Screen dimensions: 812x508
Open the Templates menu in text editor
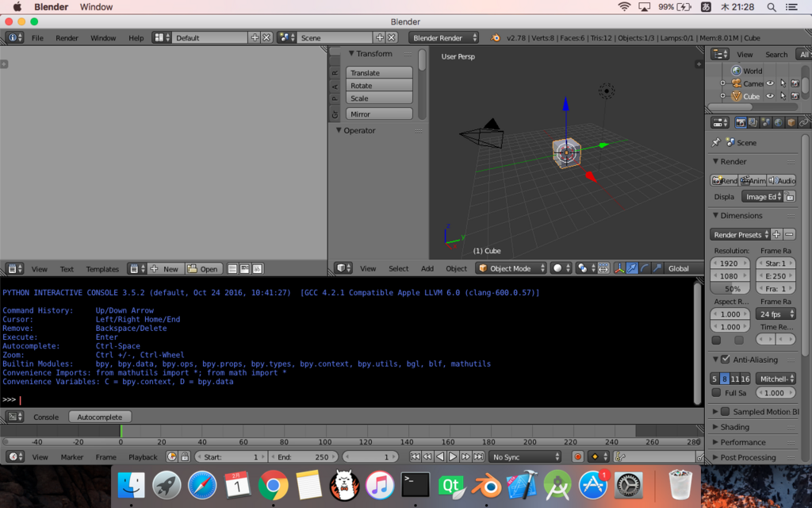coord(102,268)
